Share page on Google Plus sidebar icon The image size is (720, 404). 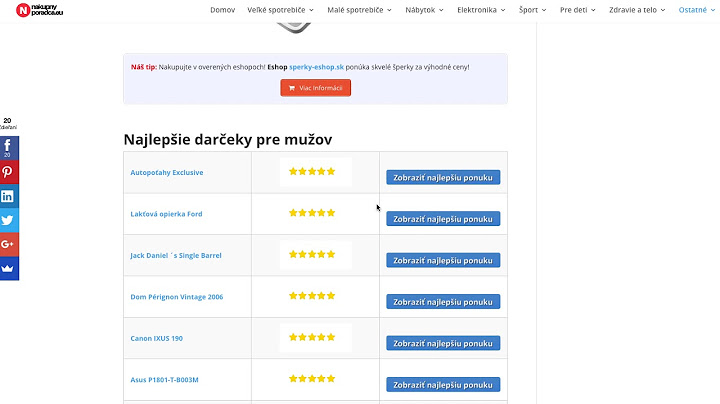[9, 244]
